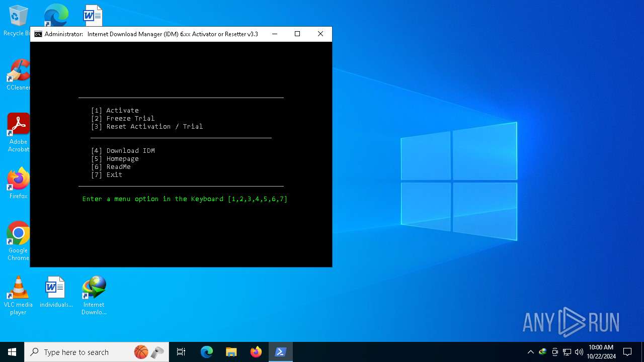
Task: Click the colorful security tray icon
Action: [543, 352]
